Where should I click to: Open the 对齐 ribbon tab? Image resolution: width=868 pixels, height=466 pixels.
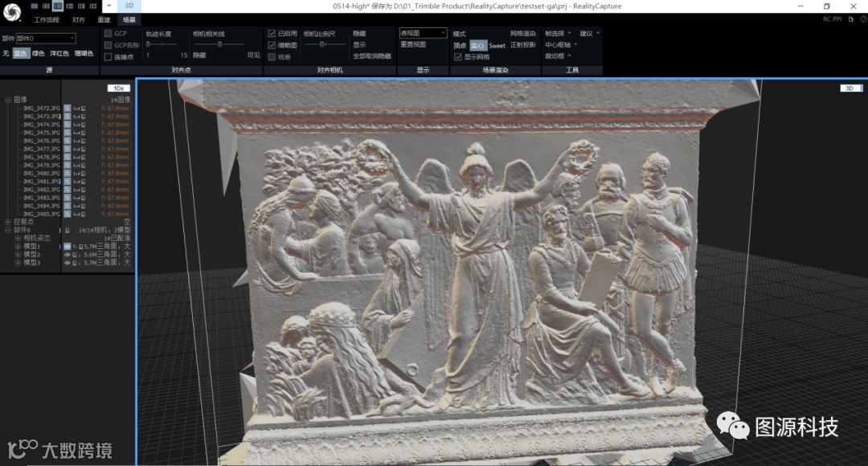[x=79, y=19]
